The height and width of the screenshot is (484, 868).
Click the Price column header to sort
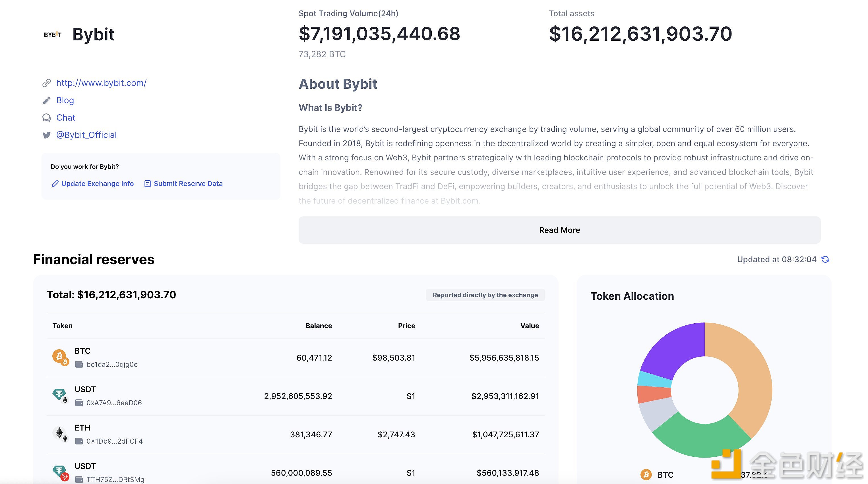tap(405, 325)
